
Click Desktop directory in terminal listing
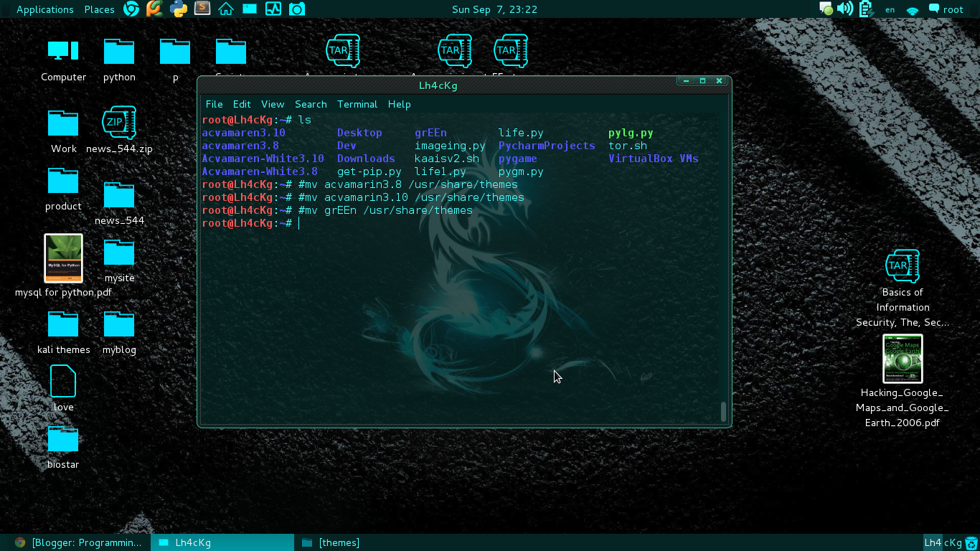[x=359, y=133]
